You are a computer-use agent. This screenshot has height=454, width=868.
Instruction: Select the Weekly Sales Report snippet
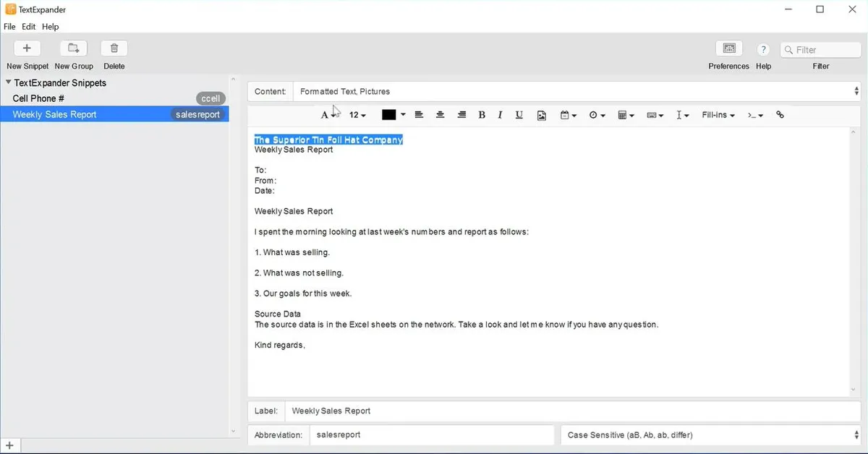114,114
